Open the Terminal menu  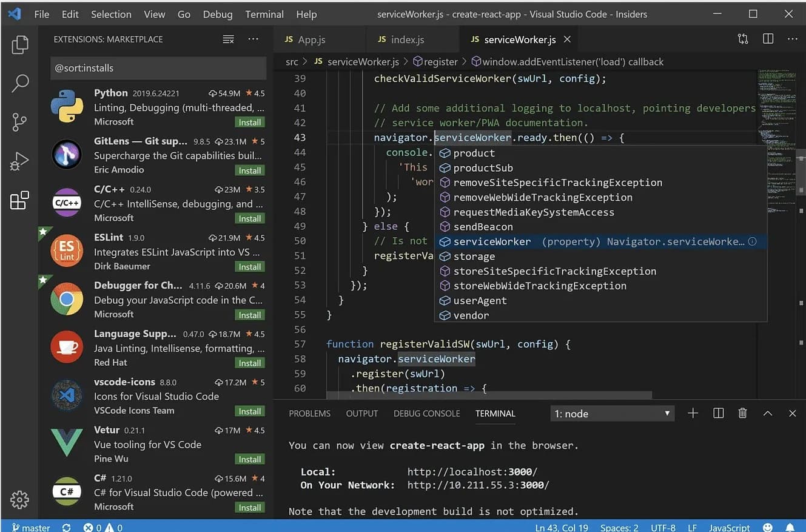tap(264, 14)
